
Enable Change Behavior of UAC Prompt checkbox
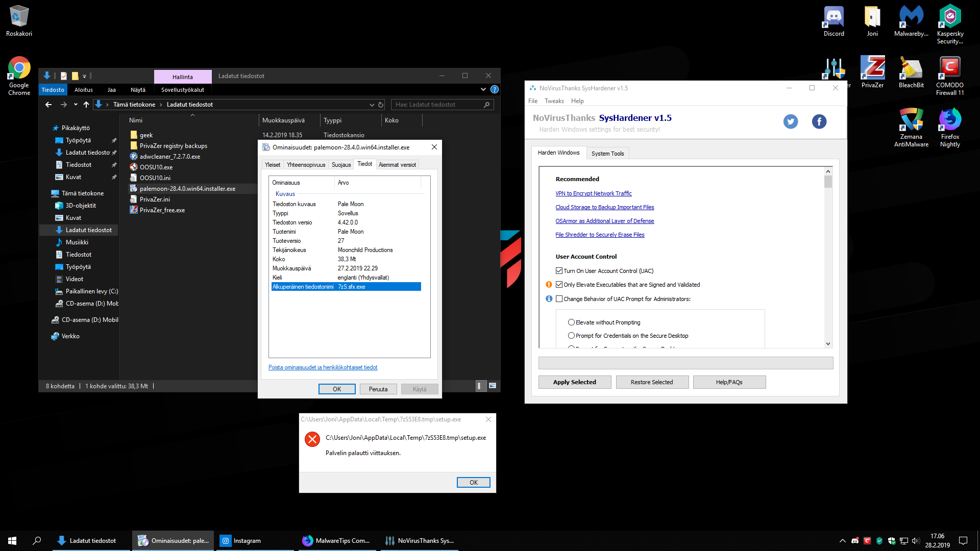click(559, 299)
